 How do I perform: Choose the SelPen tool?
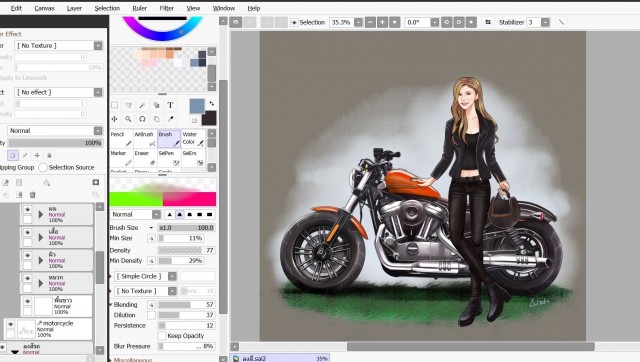169,158
